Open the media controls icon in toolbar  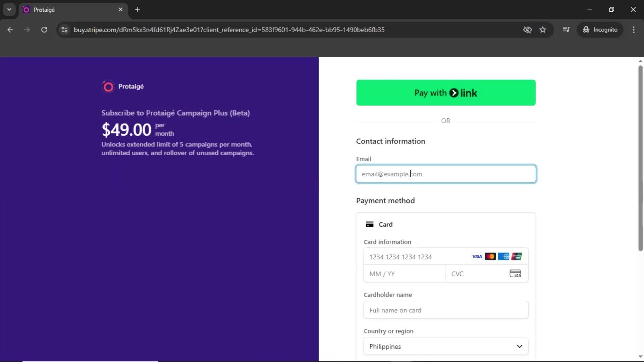pyautogui.click(x=566, y=29)
